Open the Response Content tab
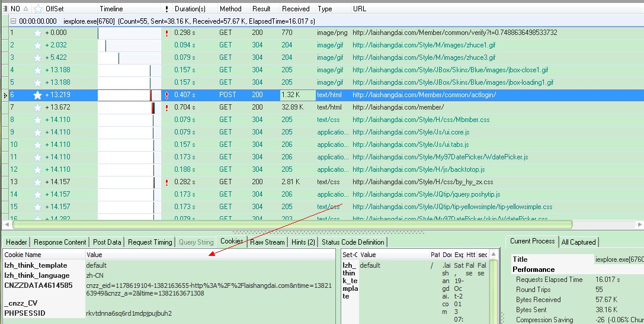 pos(60,242)
